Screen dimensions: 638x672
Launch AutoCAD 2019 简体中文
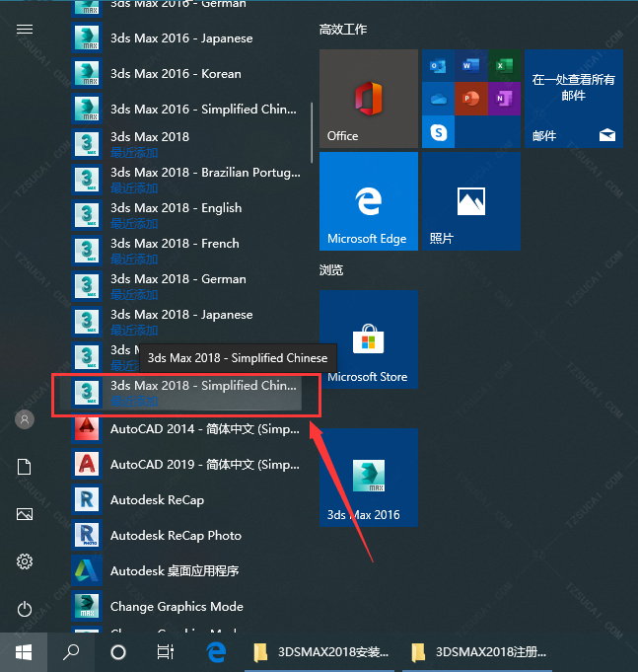click(x=186, y=465)
